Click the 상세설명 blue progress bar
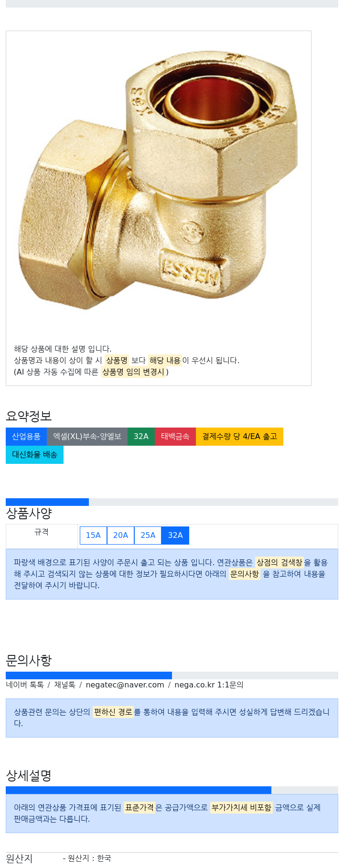Image resolution: width=344 pixels, height=868 pixels. pyautogui.click(x=139, y=791)
